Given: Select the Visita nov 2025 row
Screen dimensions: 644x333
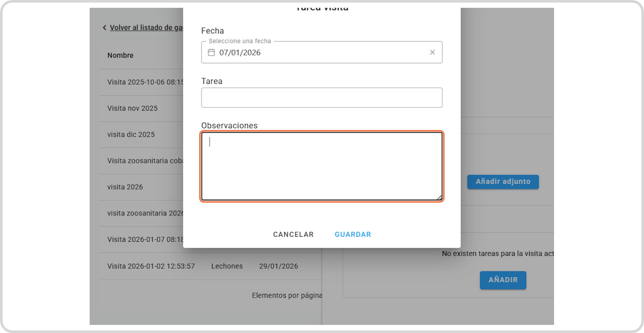Looking at the screenshot, I should coord(132,108).
